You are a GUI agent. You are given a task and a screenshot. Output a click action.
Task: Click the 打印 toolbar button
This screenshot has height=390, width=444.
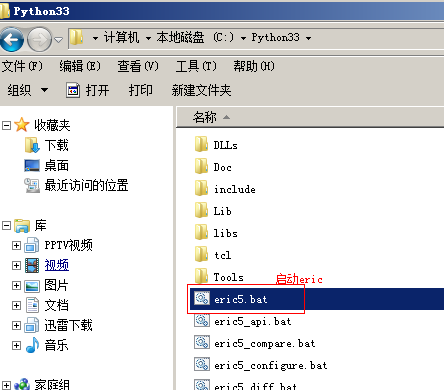pyautogui.click(x=141, y=90)
